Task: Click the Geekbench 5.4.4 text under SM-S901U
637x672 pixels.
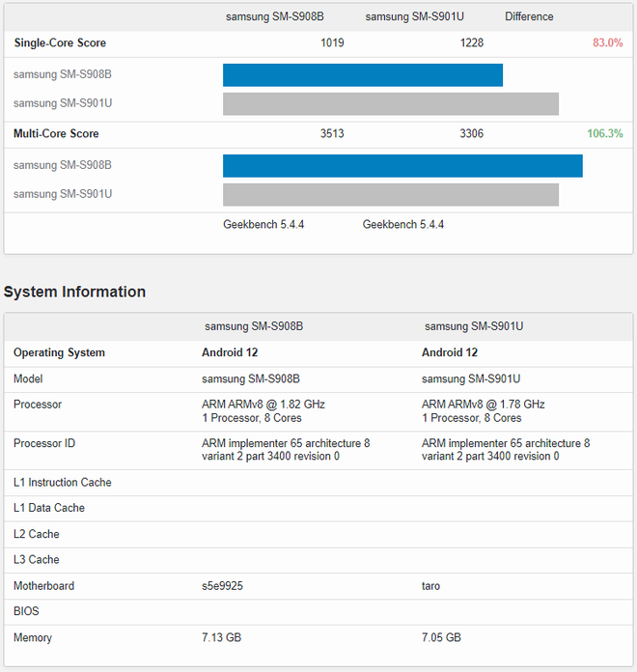Action: (403, 225)
